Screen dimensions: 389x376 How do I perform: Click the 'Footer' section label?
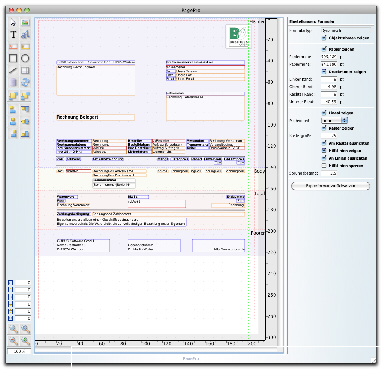(x=257, y=233)
